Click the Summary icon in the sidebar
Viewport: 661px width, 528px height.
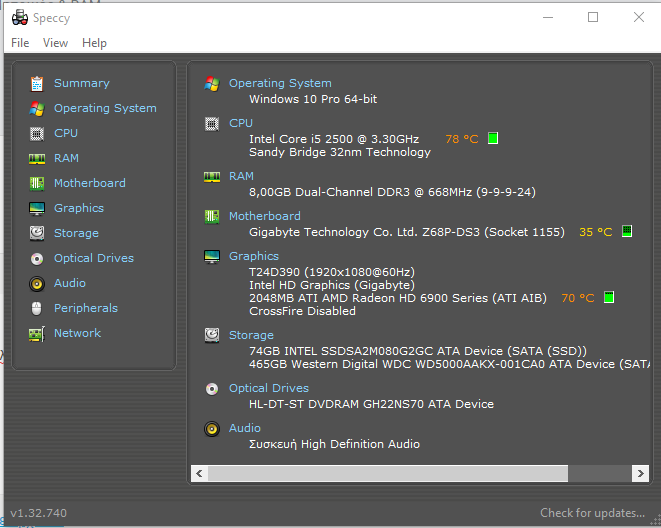click(x=37, y=83)
